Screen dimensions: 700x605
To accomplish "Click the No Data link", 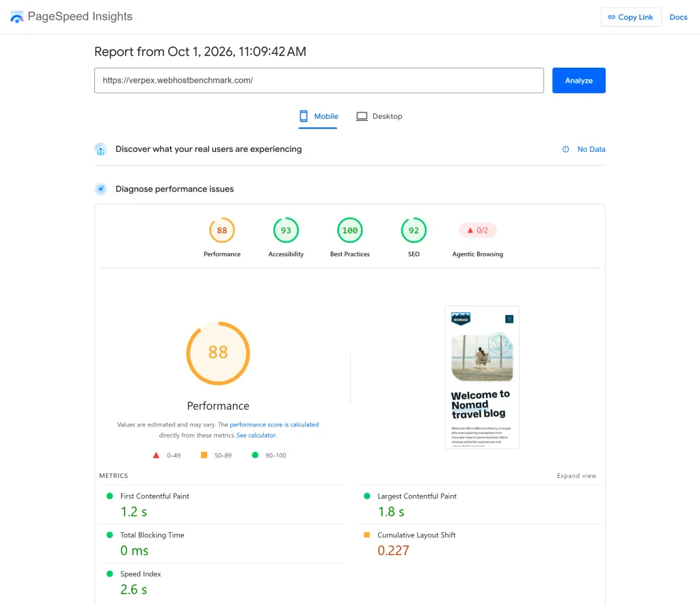I will [x=591, y=149].
